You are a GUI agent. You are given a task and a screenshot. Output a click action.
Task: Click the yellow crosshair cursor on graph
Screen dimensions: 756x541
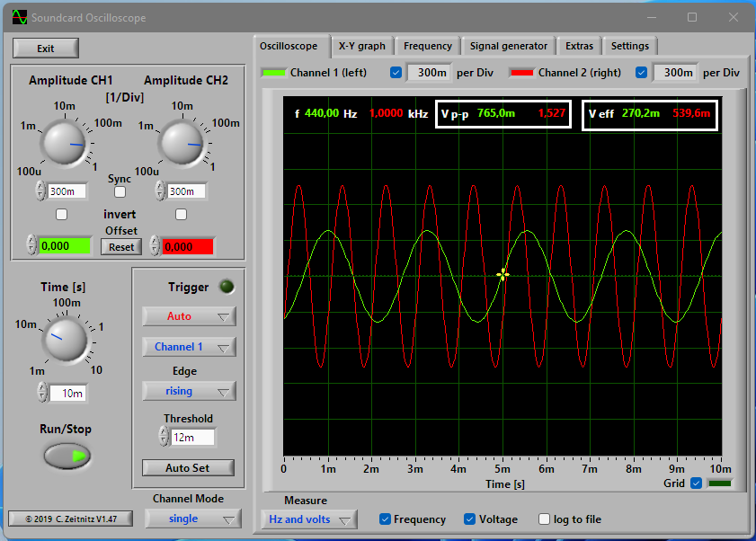(503, 274)
